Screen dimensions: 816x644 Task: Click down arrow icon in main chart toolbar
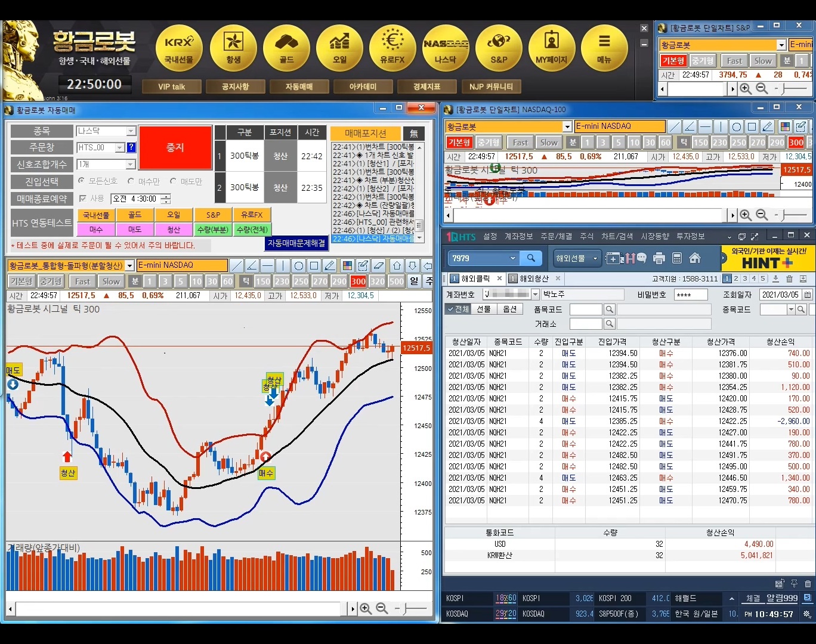click(412, 265)
